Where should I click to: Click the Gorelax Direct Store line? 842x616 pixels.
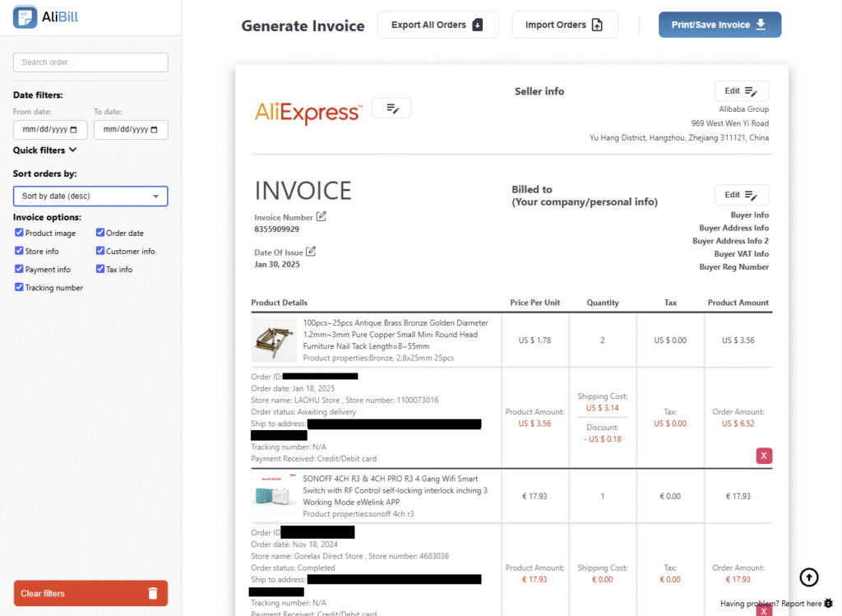coord(349,557)
